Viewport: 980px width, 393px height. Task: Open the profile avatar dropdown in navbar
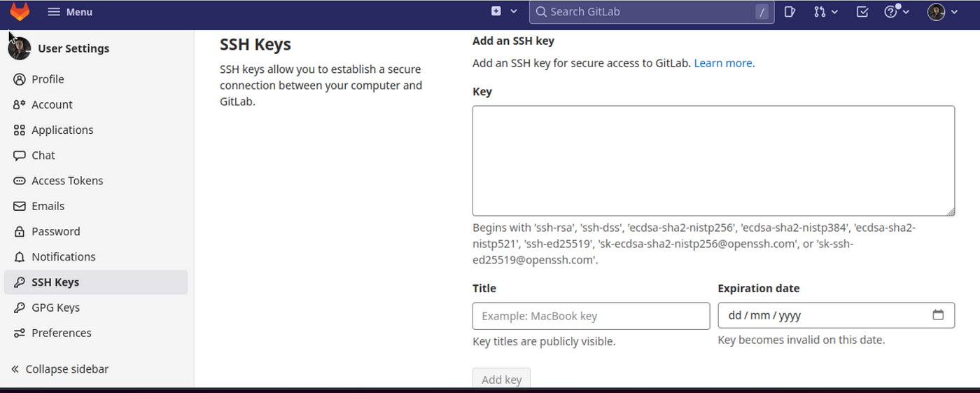point(942,12)
